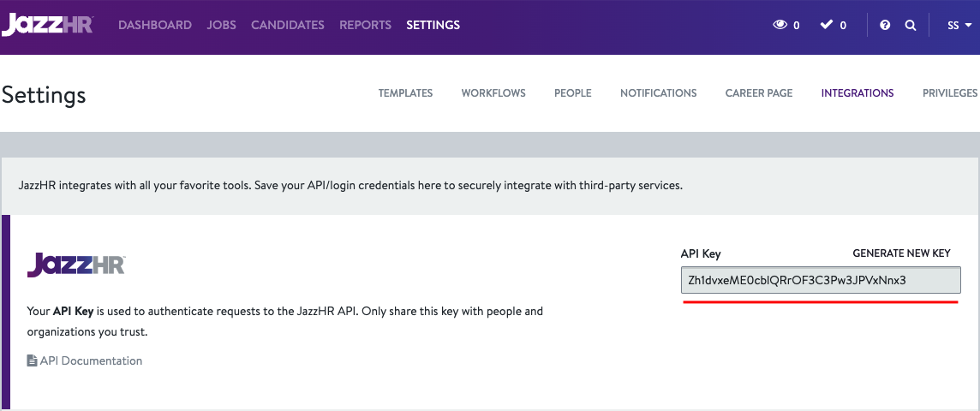Click Generate New Key button
The height and width of the screenshot is (411, 980).
[x=901, y=253]
